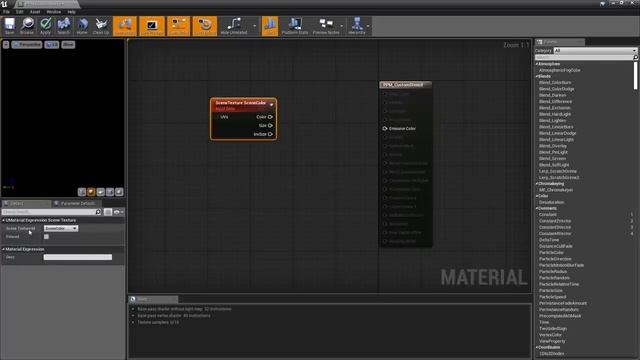
Task: Click the Lit view mode button
Action: click(x=52, y=44)
